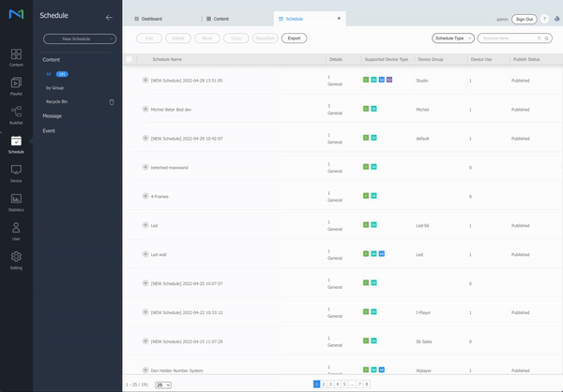The width and height of the screenshot is (563, 392).
Task: Click the ellipsis in the pagination
Action: 352,384
